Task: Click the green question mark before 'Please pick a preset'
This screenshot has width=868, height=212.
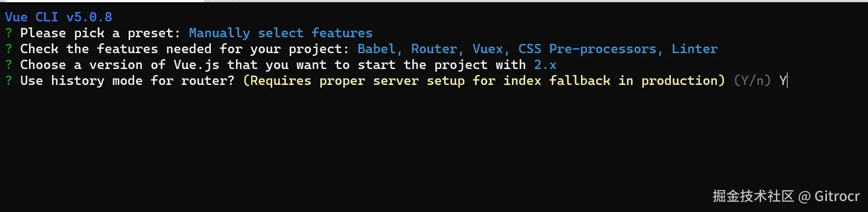Action: click(8, 33)
